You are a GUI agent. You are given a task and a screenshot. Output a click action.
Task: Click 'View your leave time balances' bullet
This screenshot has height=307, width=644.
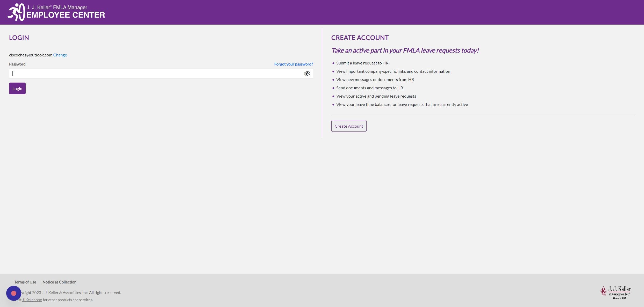coord(402,104)
